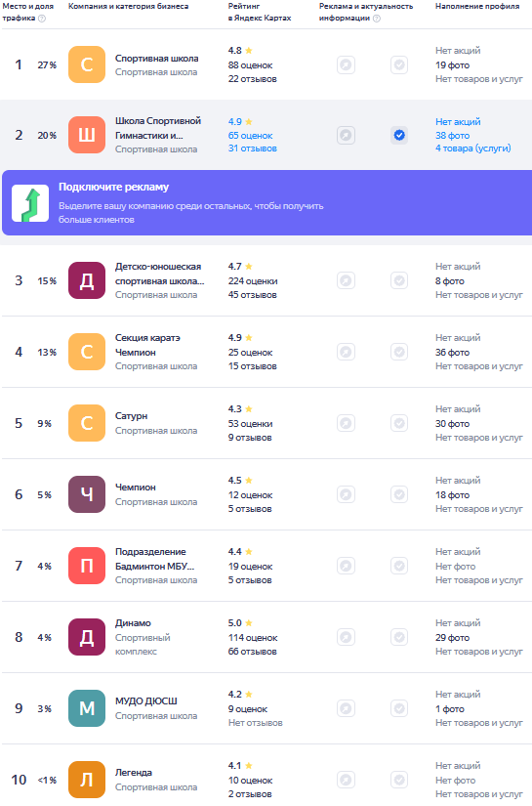This screenshot has height=806, width=532.
Task: Click the advertising status icon for Сатурн
Action: (x=347, y=423)
